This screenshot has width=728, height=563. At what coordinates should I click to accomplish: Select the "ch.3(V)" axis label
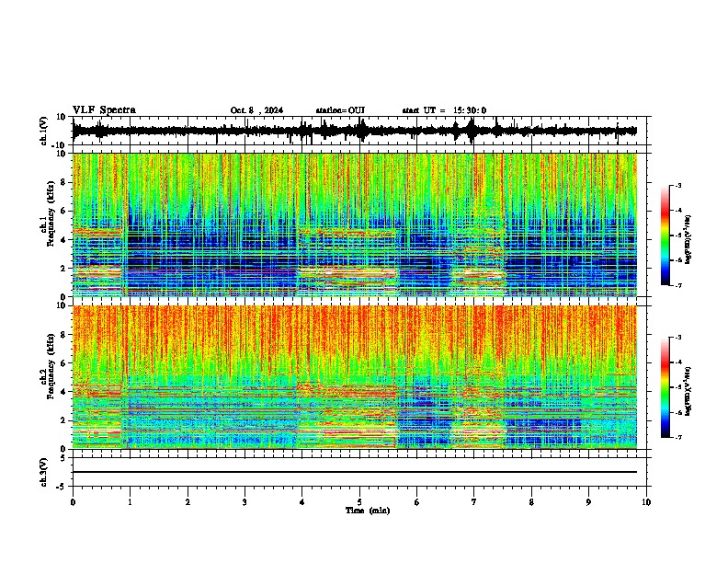[x=43, y=472]
